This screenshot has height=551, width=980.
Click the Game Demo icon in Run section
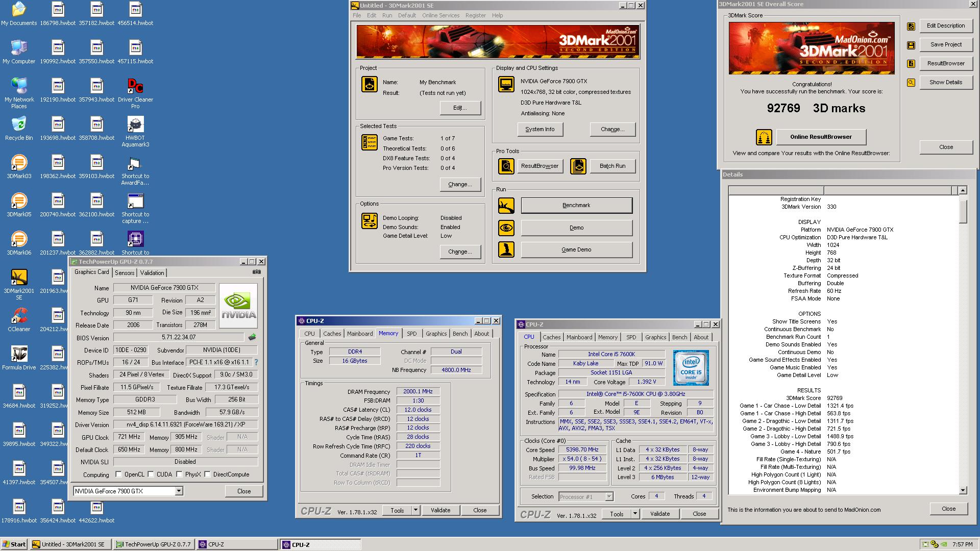point(506,249)
